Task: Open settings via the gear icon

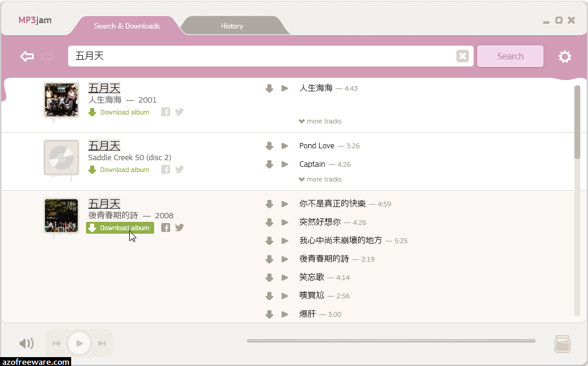Action: 565,57
